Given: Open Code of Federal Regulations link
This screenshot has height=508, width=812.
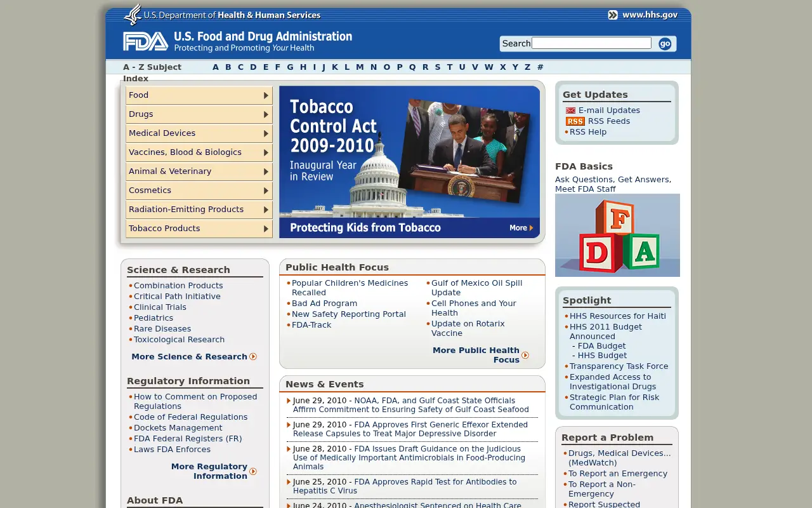Looking at the screenshot, I should (191, 417).
